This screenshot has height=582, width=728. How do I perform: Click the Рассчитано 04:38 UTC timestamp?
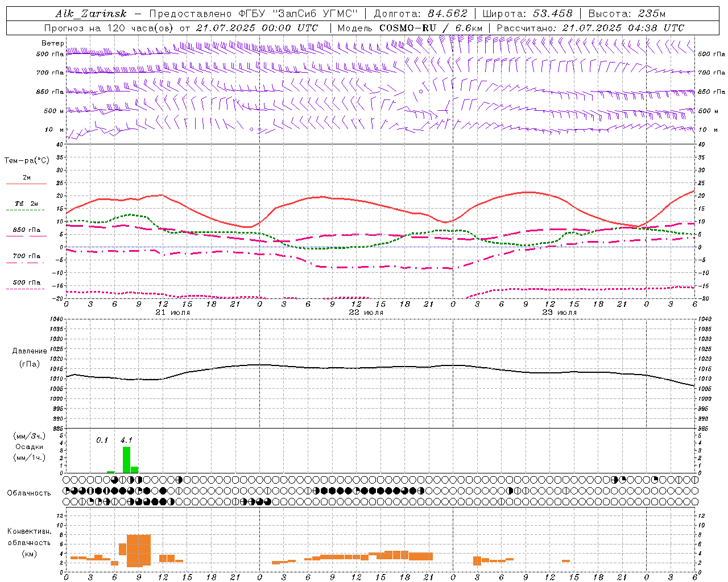[x=590, y=28]
